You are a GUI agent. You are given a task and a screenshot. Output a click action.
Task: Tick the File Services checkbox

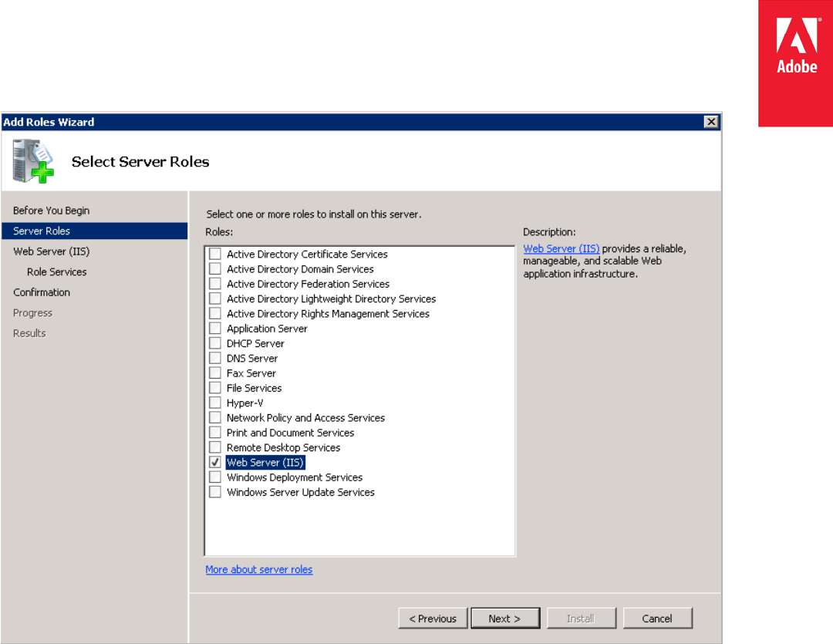(x=215, y=387)
